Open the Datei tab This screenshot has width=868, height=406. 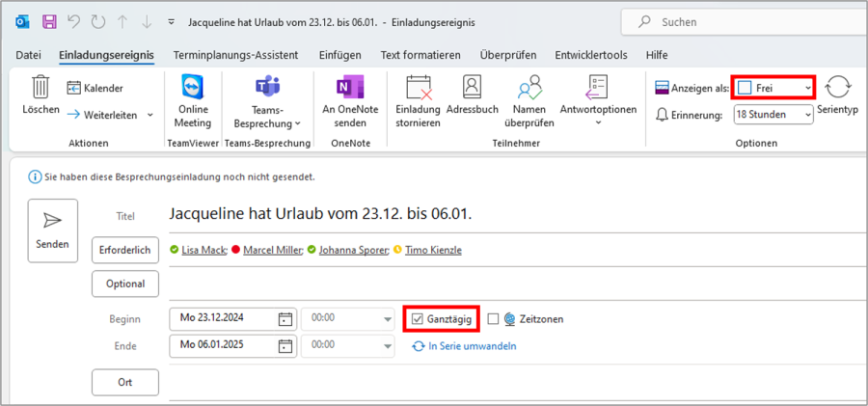tap(28, 55)
